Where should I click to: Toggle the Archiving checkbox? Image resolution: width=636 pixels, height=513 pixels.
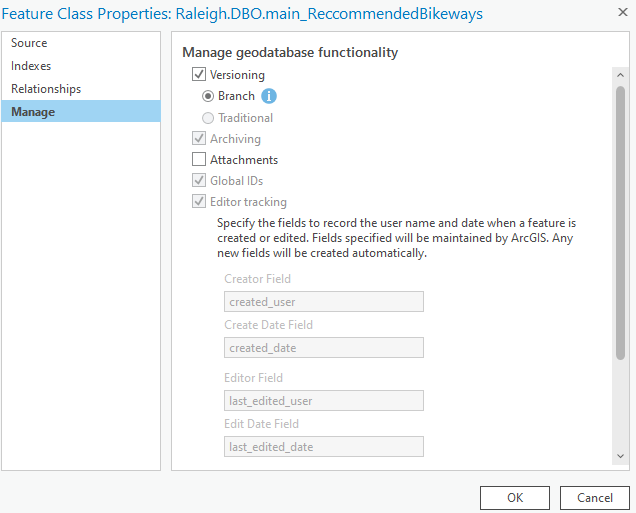pos(198,139)
